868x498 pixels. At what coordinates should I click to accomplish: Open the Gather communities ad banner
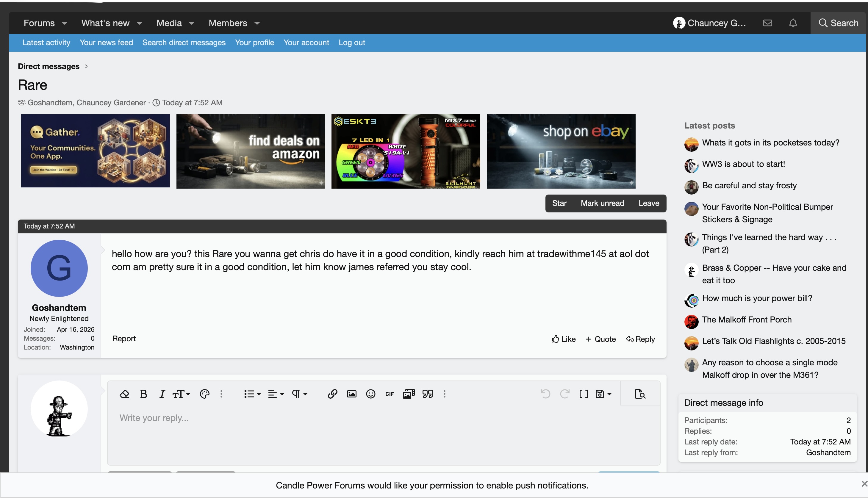[96, 151]
